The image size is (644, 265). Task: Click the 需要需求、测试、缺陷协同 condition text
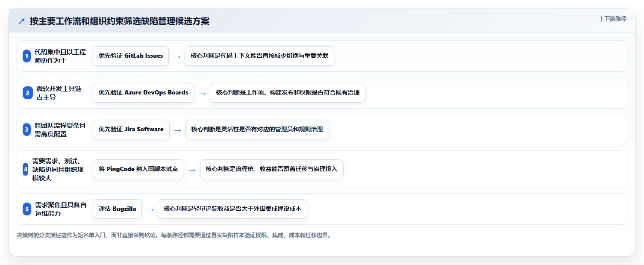pos(58,169)
